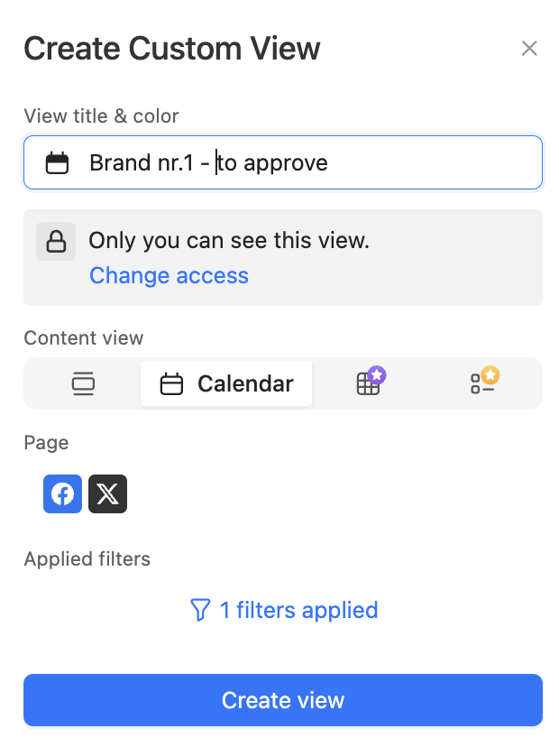This screenshot has height=756, width=559.
Task: Open the view icon and color picker
Action: pyautogui.click(x=58, y=163)
